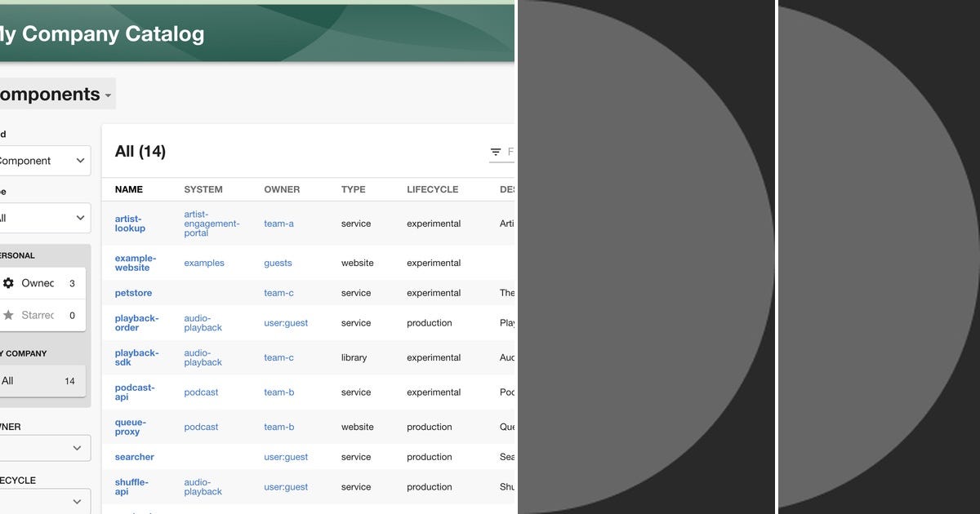The image size is (980, 514).
Task: Open the audio-playback system for playback-order
Action: coord(203,323)
